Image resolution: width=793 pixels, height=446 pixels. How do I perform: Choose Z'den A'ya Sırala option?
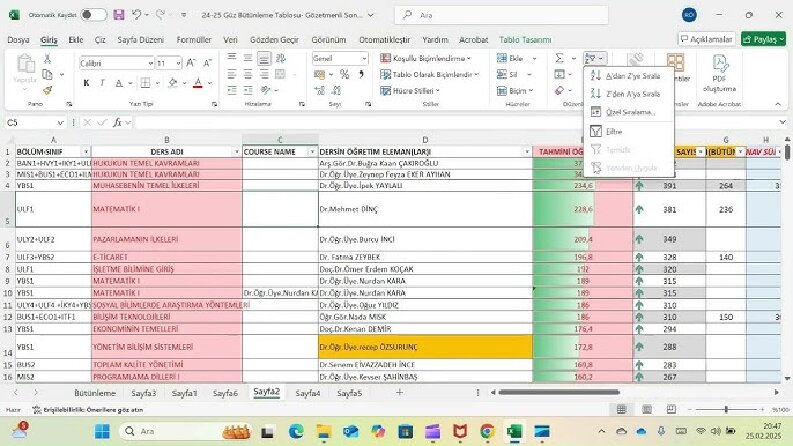629,94
